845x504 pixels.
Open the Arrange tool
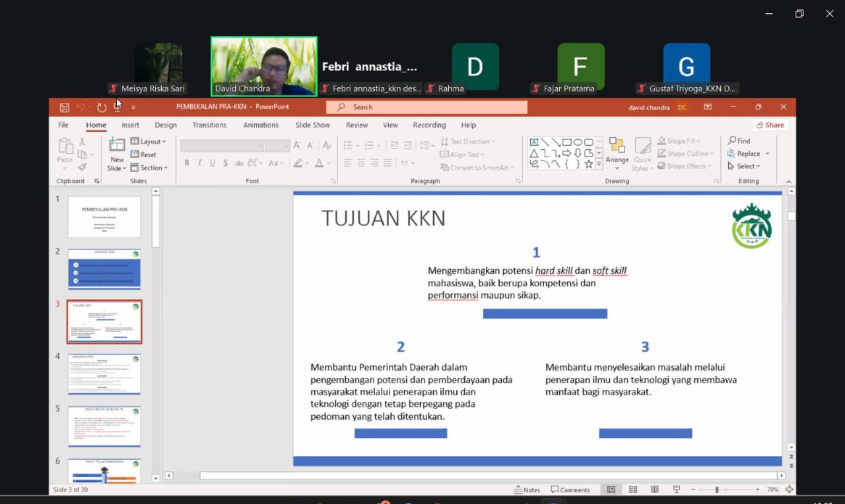pos(617,154)
